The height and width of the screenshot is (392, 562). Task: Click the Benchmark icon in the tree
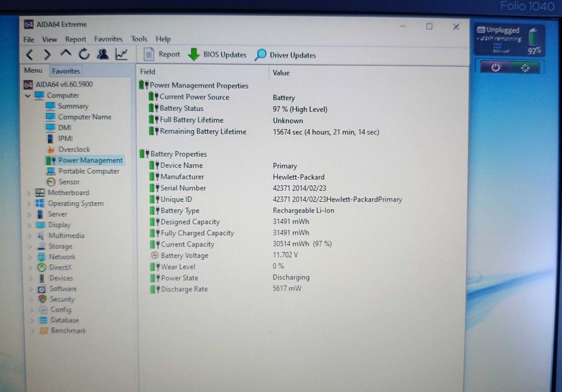(x=44, y=330)
